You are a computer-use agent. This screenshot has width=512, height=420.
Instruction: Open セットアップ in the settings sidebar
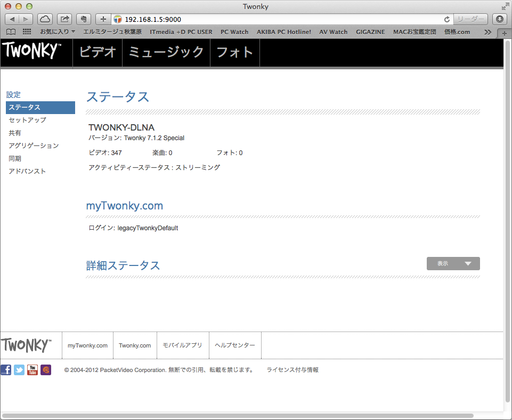coord(27,120)
